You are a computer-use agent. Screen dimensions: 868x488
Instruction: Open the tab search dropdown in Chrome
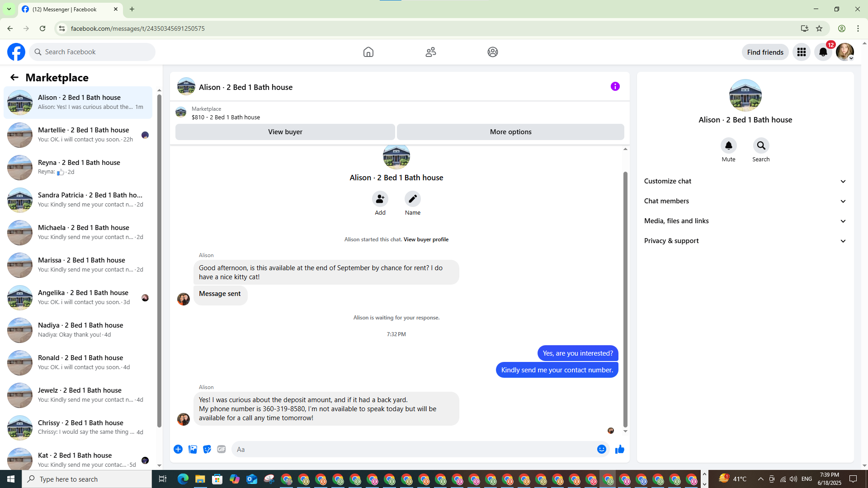coord(9,9)
